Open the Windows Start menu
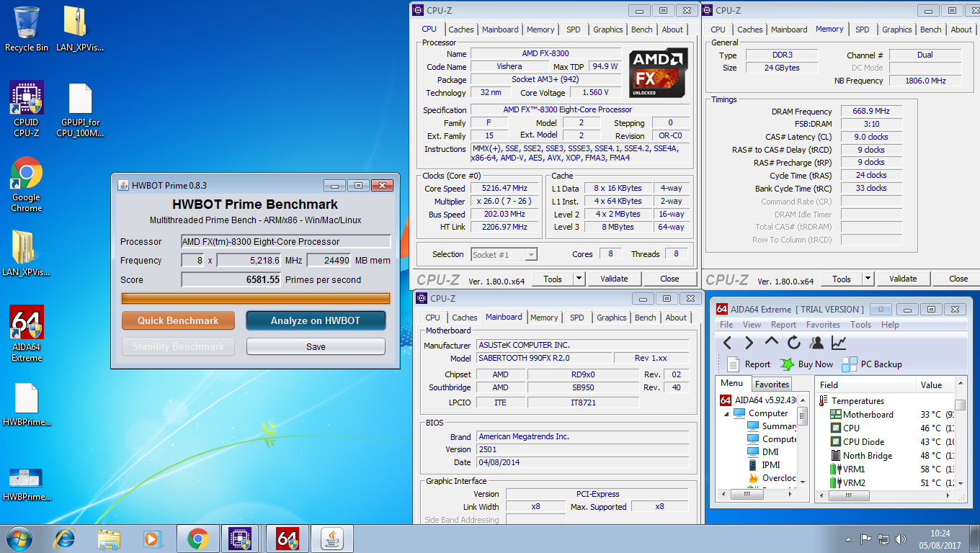 pos(19,538)
